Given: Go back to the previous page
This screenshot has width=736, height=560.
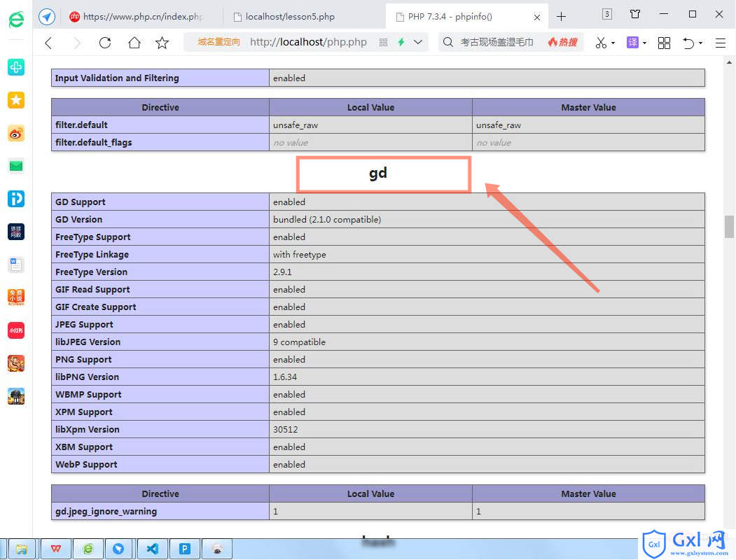Looking at the screenshot, I should pos(48,43).
